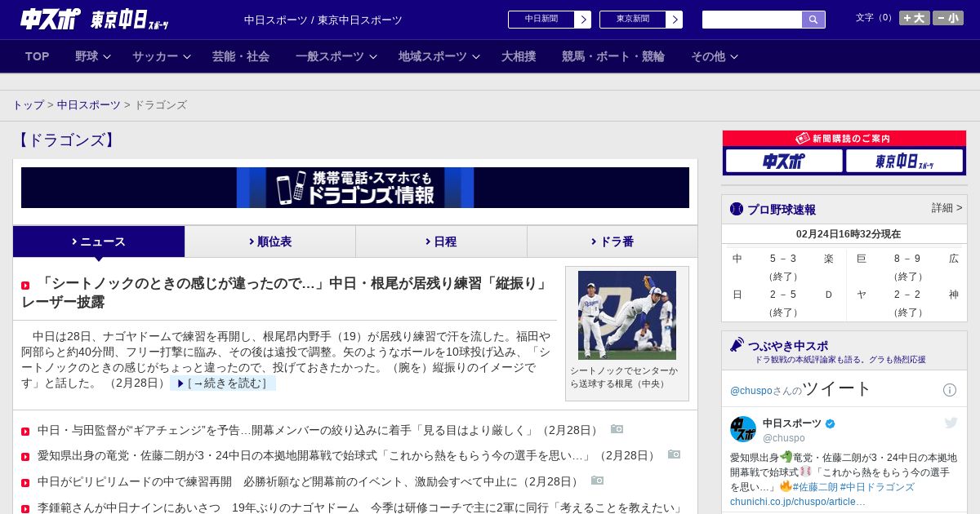980x514 pixels.
Task: Open 詳細 link for baseball scores
Action: tap(947, 208)
